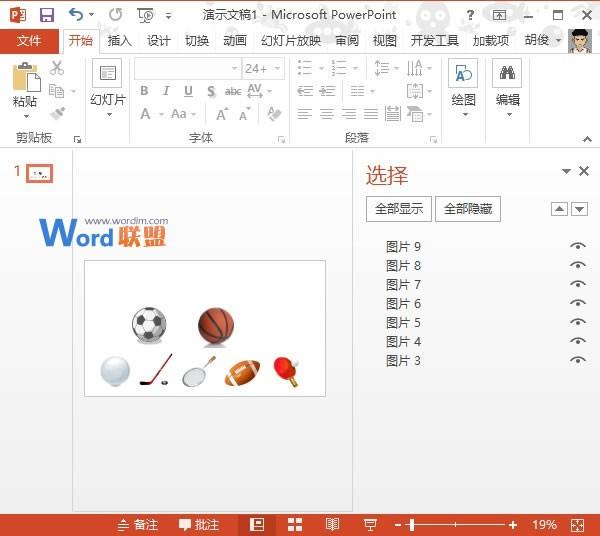Screen dimensions: 600x536
Task: Hide 图片 9 with eye icon
Action: (578, 246)
